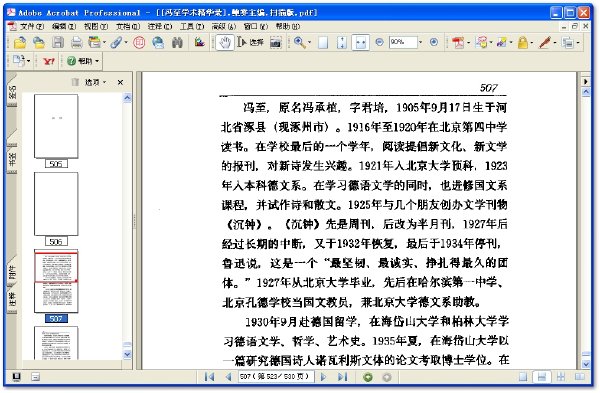Switch to the Signatures (签名) side tab

[x=12, y=92]
